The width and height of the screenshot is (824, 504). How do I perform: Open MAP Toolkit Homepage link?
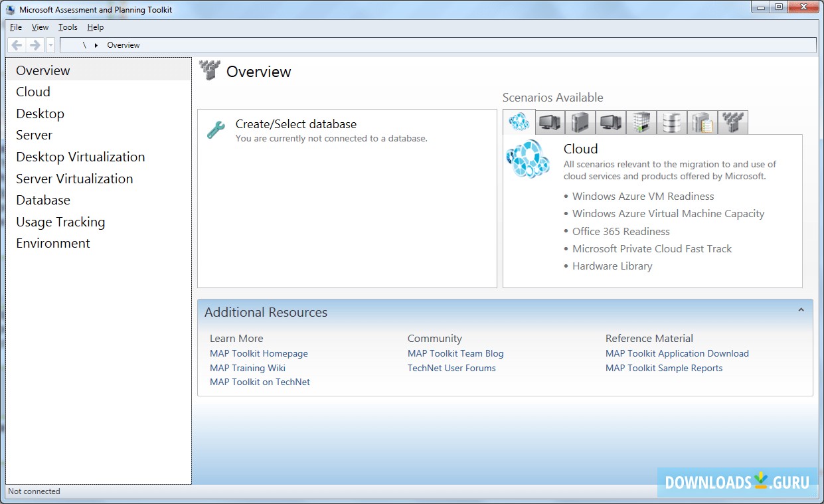pyautogui.click(x=259, y=353)
